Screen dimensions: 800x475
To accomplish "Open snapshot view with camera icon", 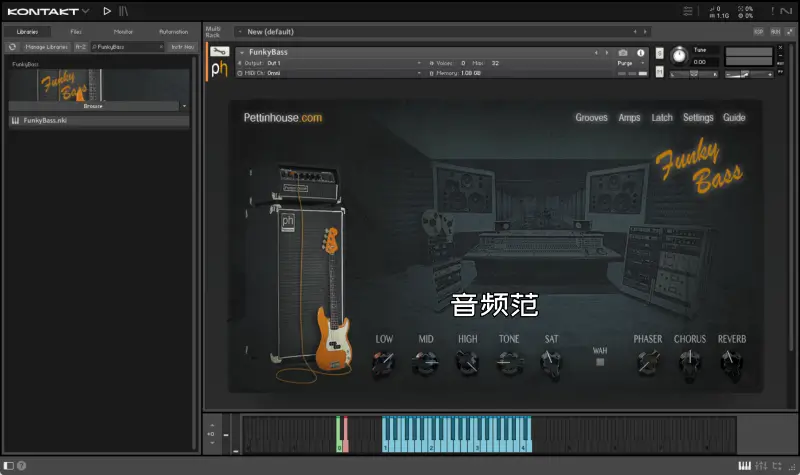I will [x=623, y=53].
